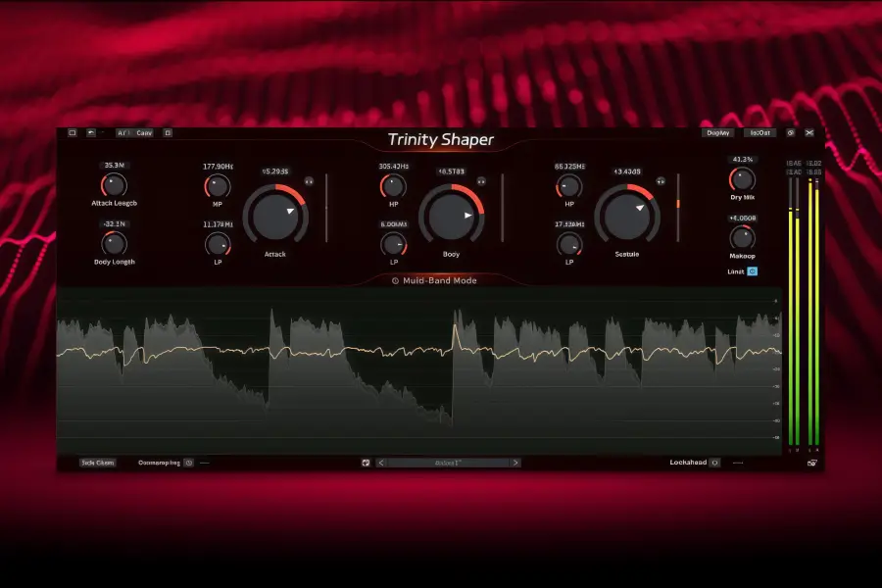Screen dimensions: 882x588
Task: Click the preset save icon in bottom bar
Action: (x=365, y=463)
